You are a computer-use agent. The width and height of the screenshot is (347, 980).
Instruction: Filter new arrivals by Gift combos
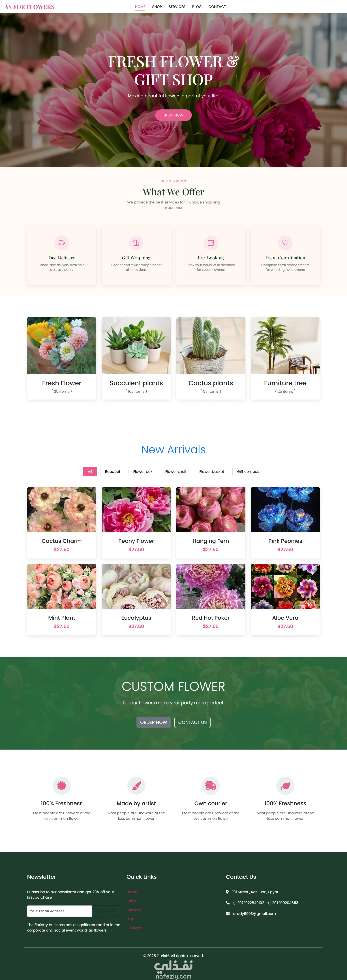click(248, 471)
